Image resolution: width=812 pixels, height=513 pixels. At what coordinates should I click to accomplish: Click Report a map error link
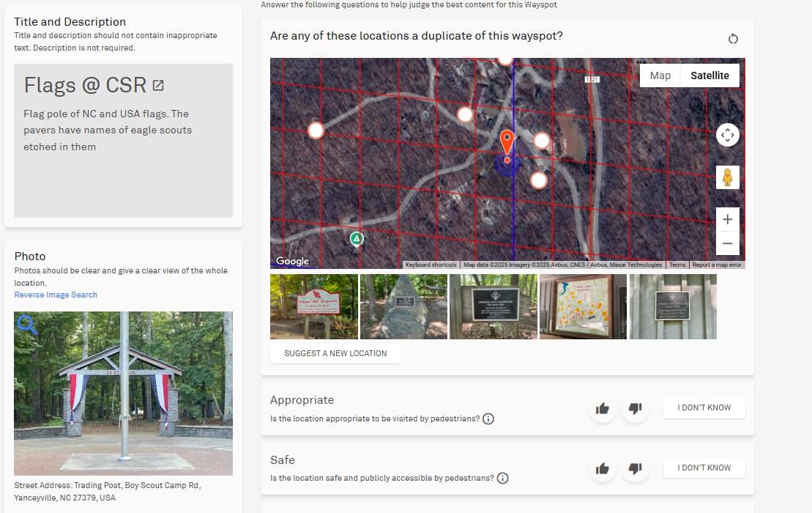(717, 265)
